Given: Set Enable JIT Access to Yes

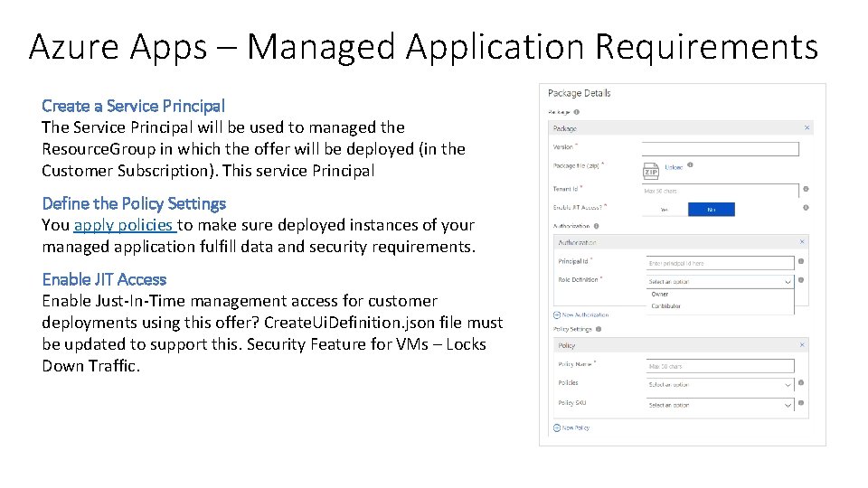Looking at the screenshot, I should 665,209.
